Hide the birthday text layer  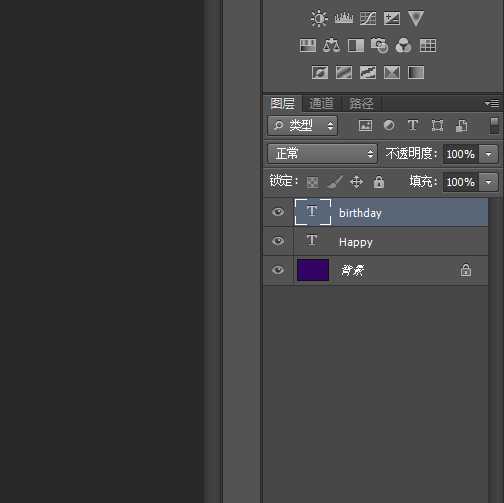[x=278, y=212]
